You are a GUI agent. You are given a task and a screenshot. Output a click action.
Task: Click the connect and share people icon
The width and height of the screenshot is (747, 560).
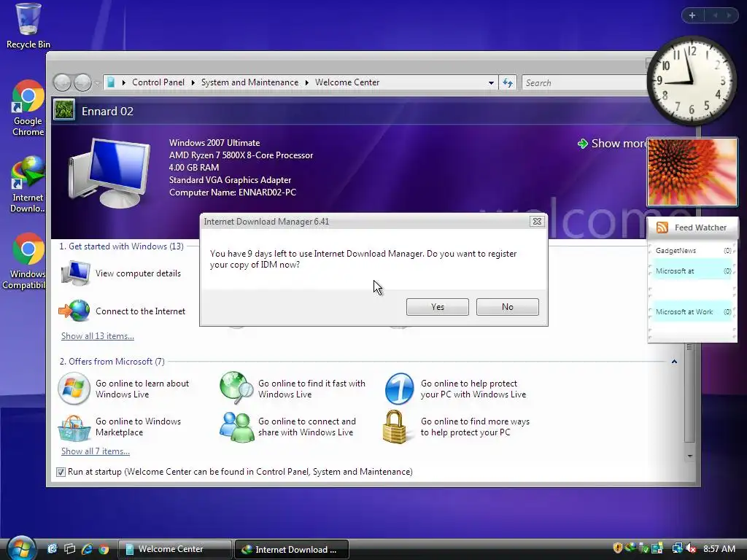[236, 427]
